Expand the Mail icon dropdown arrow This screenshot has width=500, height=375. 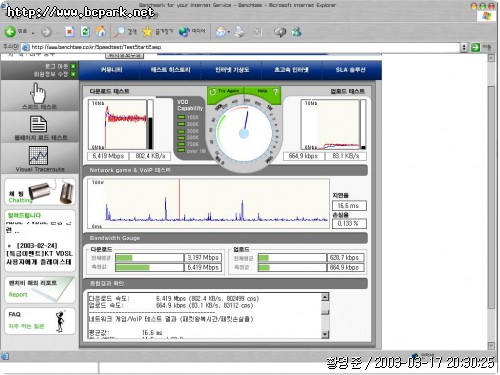pyautogui.click(x=229, y=32)
